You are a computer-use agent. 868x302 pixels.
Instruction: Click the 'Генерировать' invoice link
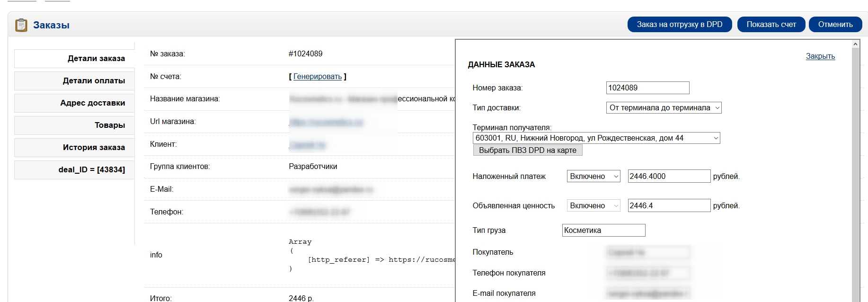coord(317,77)
